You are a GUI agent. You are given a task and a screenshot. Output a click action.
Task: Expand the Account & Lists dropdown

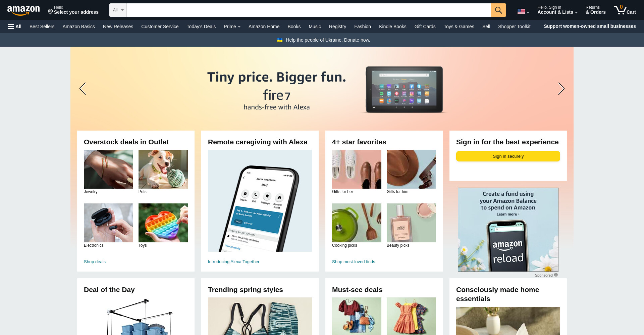click(557, 10)
